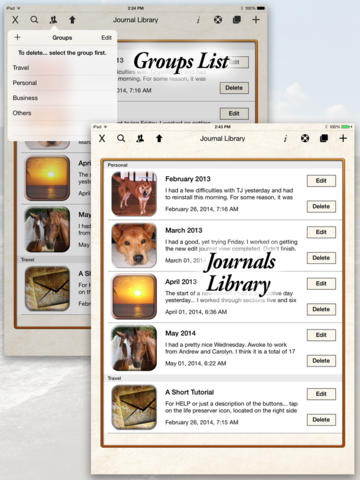Edit the April 2013 journal
The width and height of the screenshot is (360, 480).
(321, 284)
